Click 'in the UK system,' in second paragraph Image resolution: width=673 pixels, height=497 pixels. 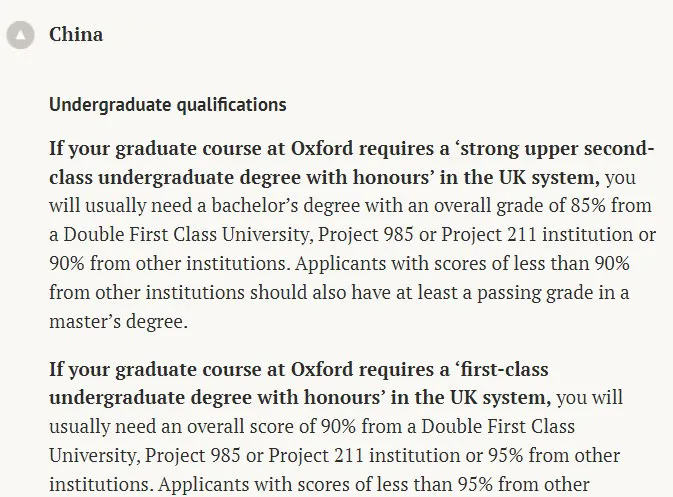tap(483, 398)
